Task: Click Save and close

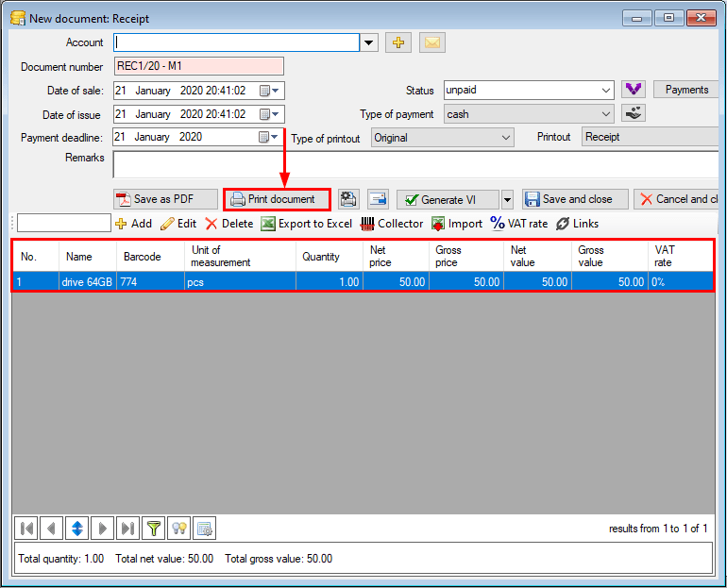Action: coord(575,199)
